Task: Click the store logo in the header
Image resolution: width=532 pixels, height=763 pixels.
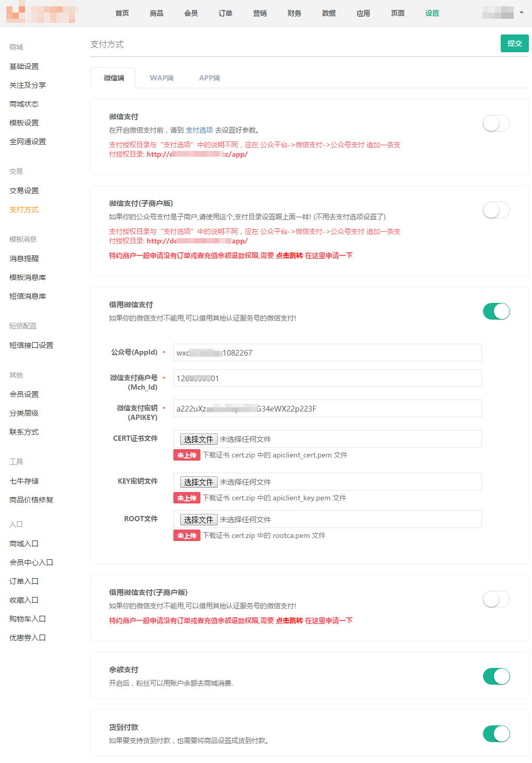Action: [x=42, y=13]
